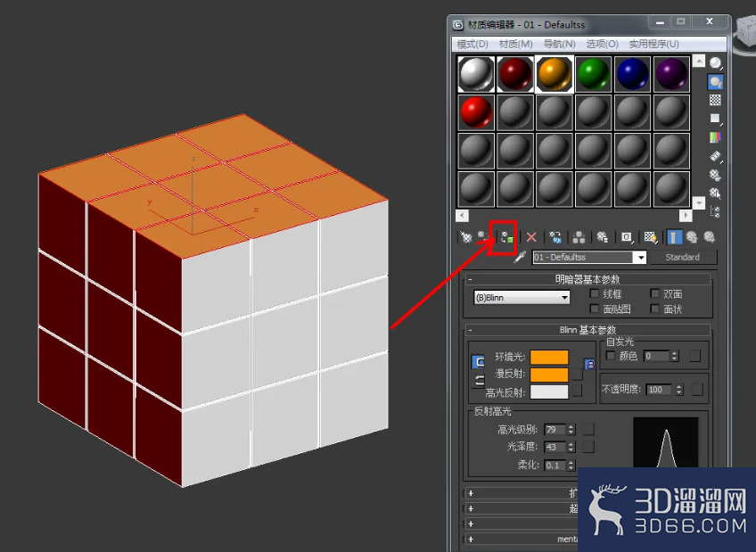Click the 漫反射 map button
756x552 pixels.
[x=577, y=375]
